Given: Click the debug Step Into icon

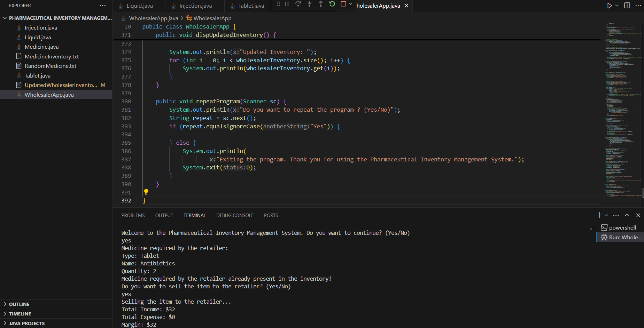Looking at the screenshot, I should coord(310,4).
